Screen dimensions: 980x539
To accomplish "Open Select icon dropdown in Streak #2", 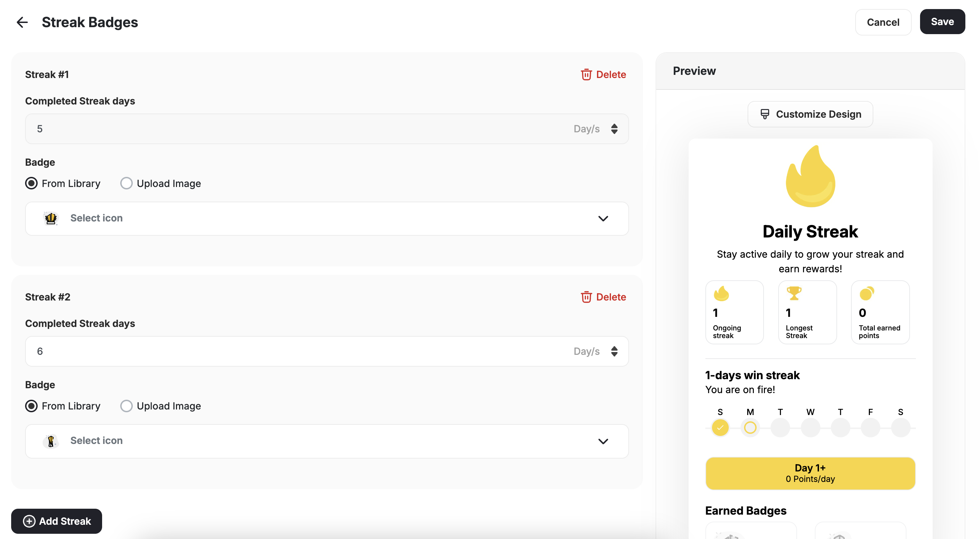I will (x=603, y=441).
